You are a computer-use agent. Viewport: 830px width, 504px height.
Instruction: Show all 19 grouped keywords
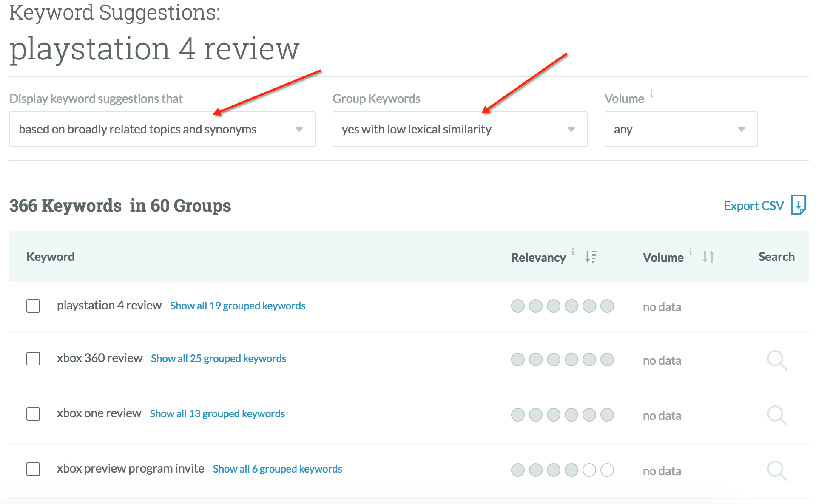(x=238, y=306)
